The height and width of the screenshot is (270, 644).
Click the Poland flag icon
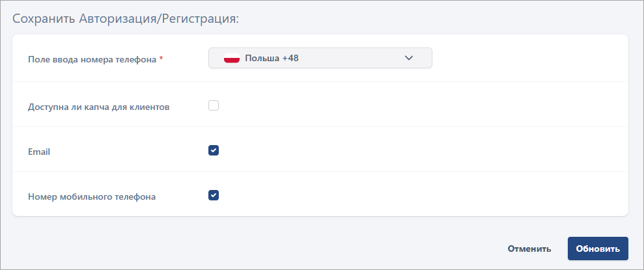(232, 58)
